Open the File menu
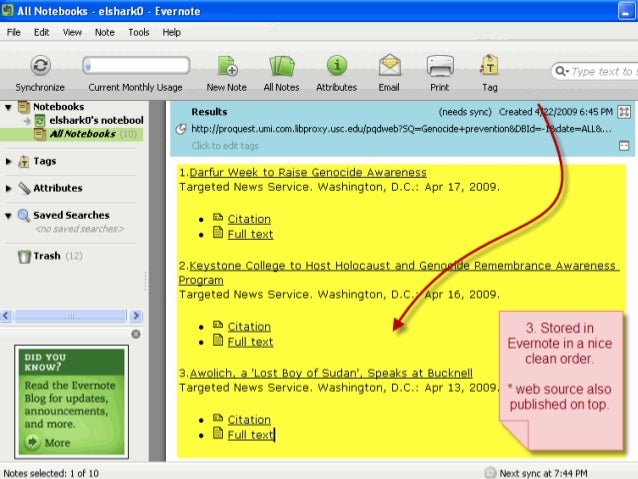638x479 pixels. point(13,32)
